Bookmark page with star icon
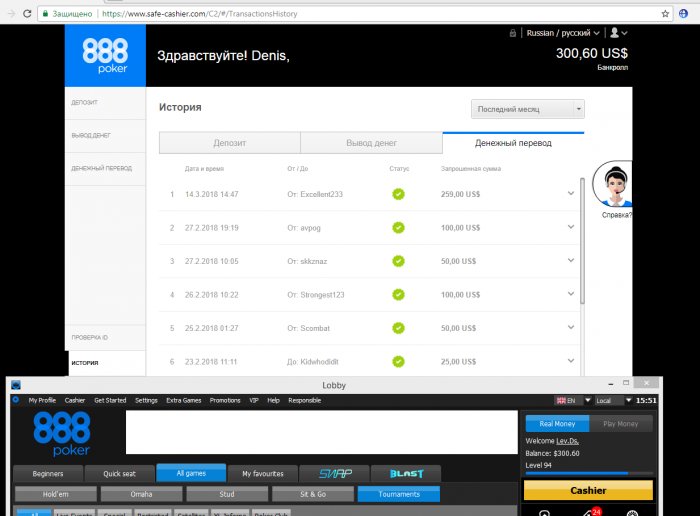This screenshot has height=516, width=700. (665, 14)
